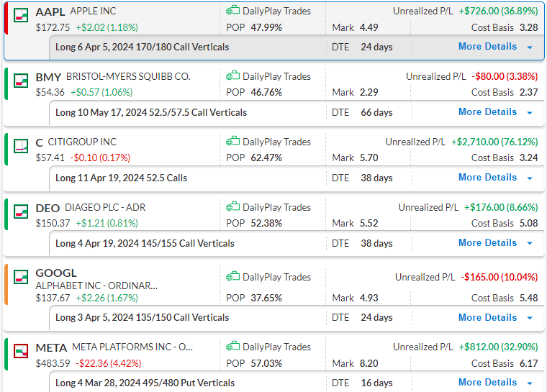Click Citigroup unrealized P/L +$2,710.00 value
The image size is (547, 392).
(x=494, y=142)
